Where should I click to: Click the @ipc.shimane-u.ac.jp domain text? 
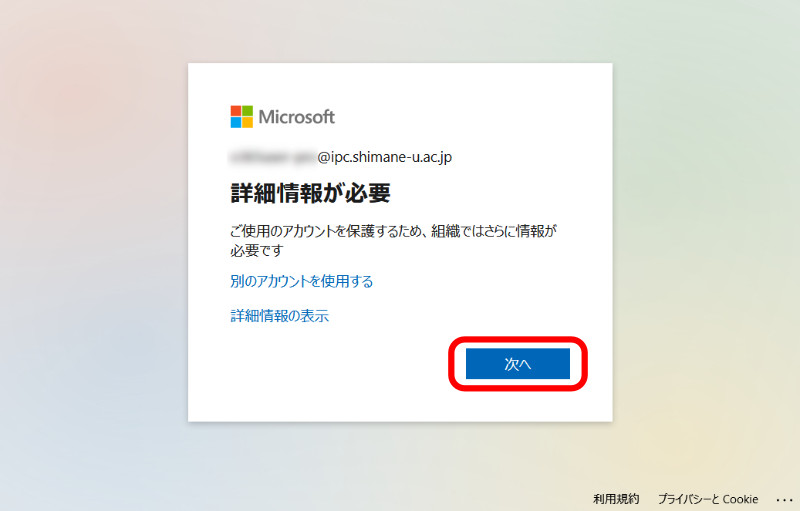pyautogui.click(x=385, y=157)
